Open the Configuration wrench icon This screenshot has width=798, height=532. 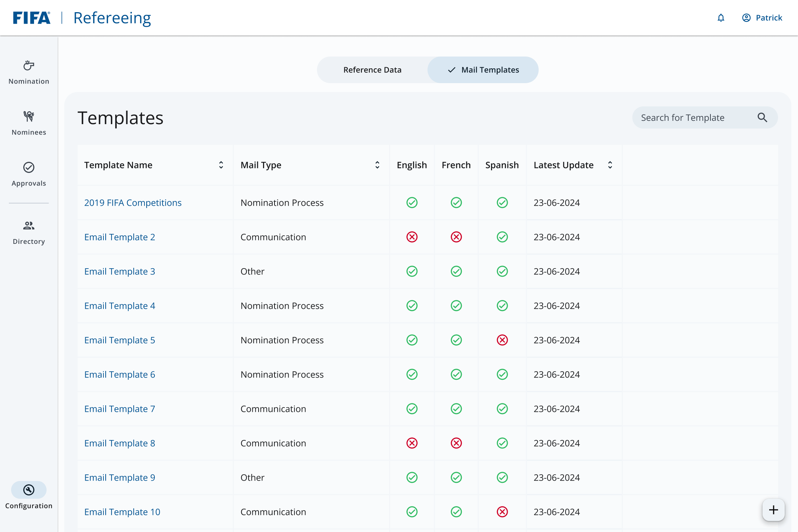point(29,490)
